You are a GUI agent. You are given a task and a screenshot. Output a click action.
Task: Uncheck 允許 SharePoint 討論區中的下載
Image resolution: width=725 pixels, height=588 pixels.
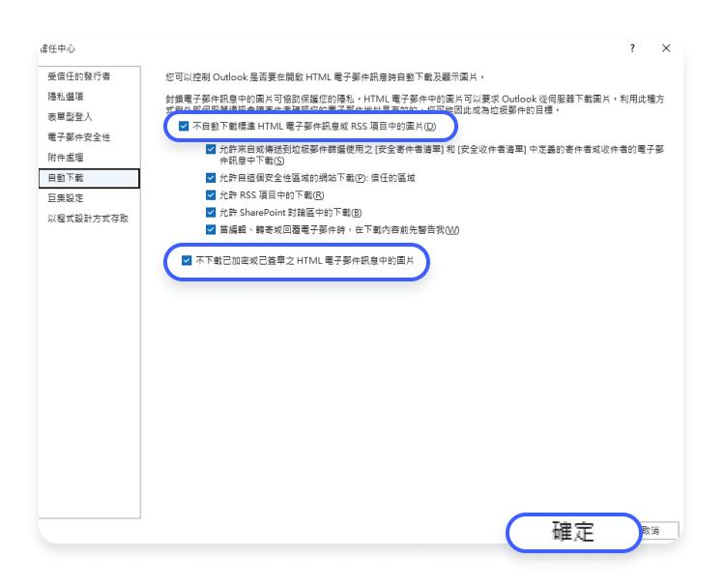click(x=211, y=213)
